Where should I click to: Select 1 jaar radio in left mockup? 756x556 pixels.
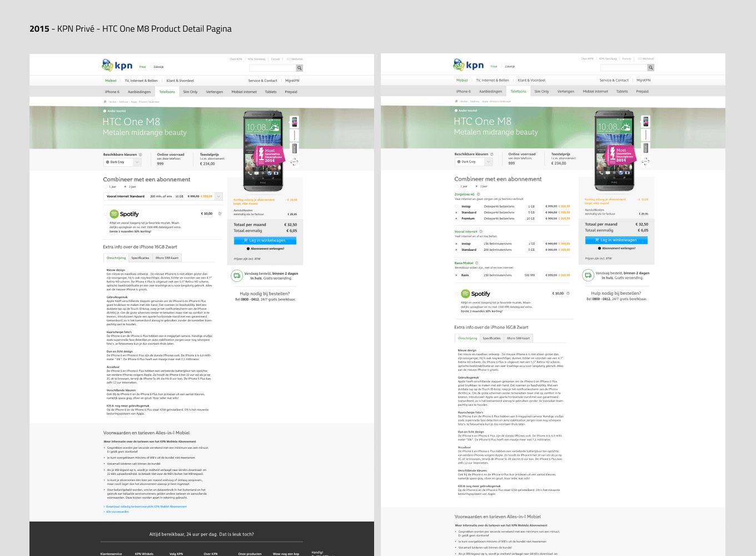point(105,187)
